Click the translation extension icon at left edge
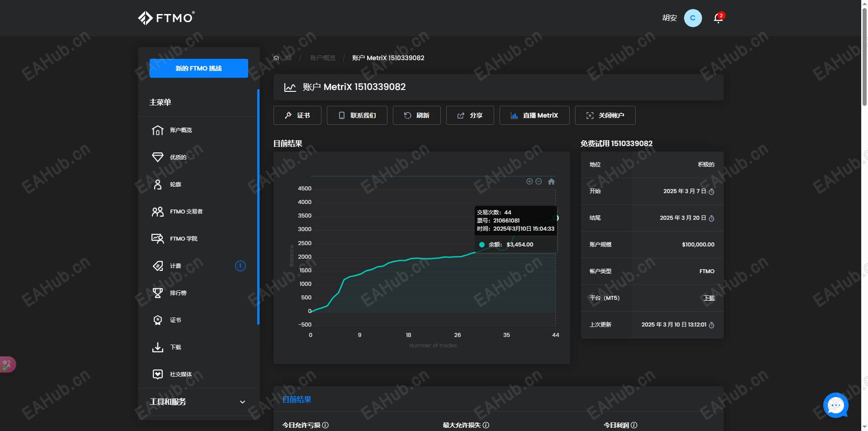868x431 pixels. coord(7,364)
